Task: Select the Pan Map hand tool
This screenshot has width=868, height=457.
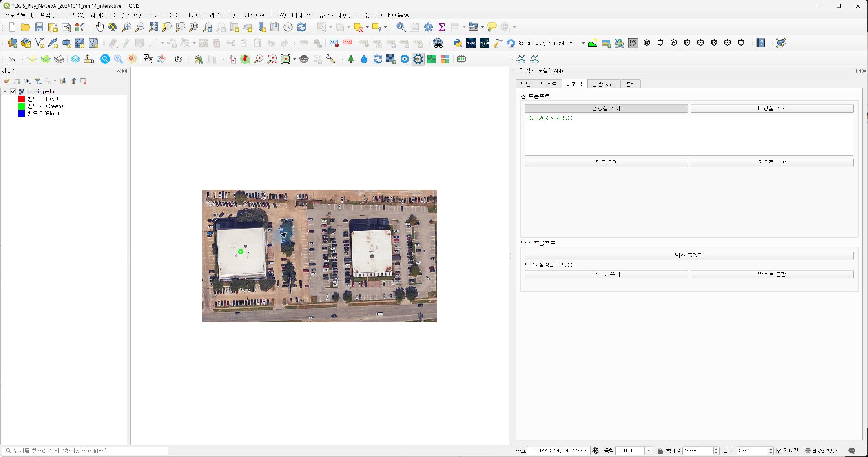Action: tap(100, 27)
